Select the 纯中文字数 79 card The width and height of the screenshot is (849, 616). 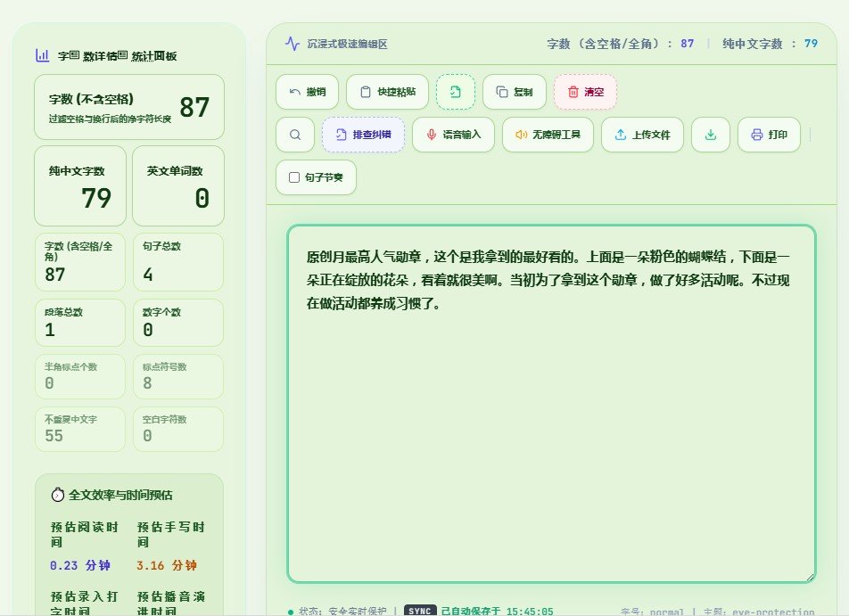tap(80, 185)
